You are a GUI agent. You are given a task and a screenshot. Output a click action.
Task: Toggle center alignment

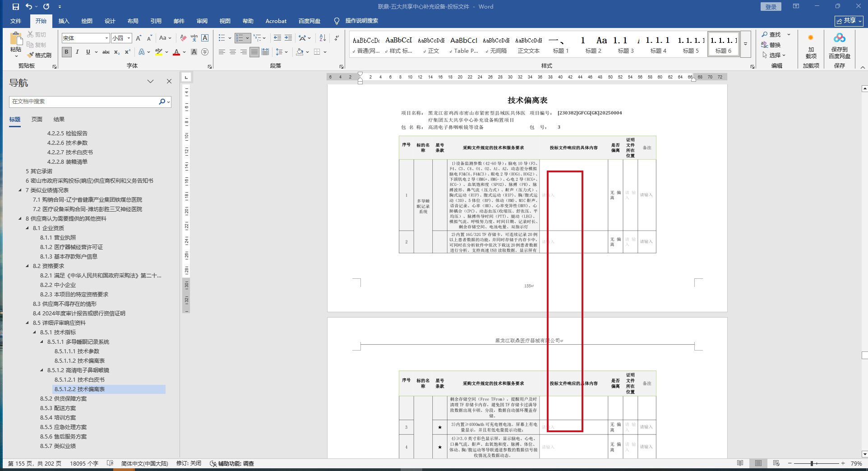pos(233,52)
